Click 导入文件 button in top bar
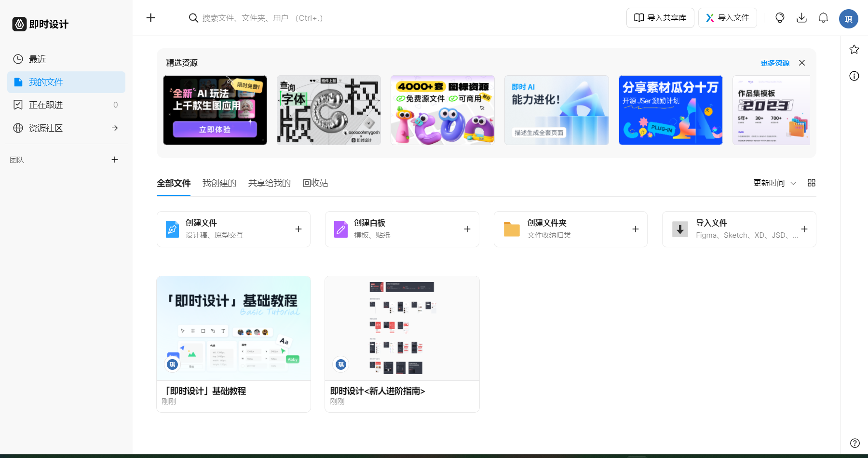The height and width of the screenshot is (458, 868). coord(728,18)
